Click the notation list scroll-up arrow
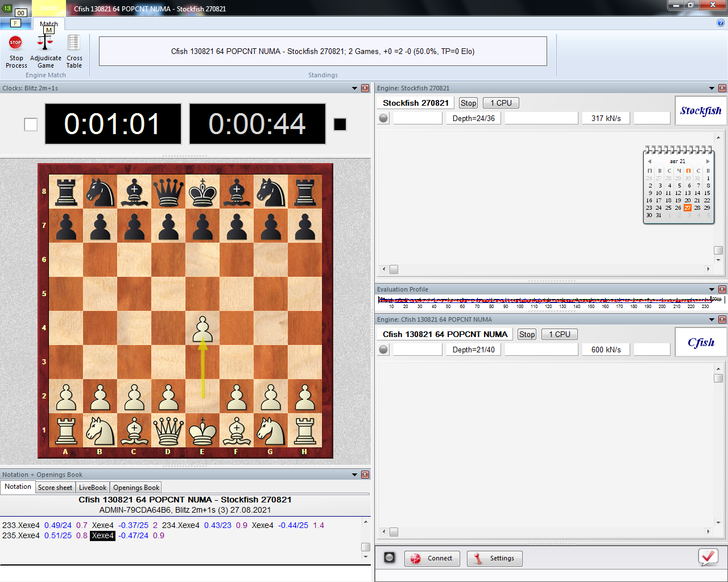 (x=366, y=522)
